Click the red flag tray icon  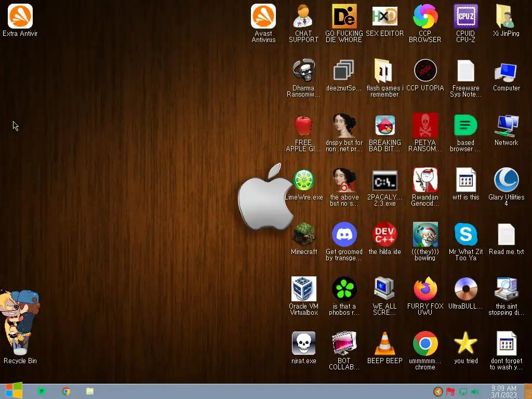[x=450, y=392]
